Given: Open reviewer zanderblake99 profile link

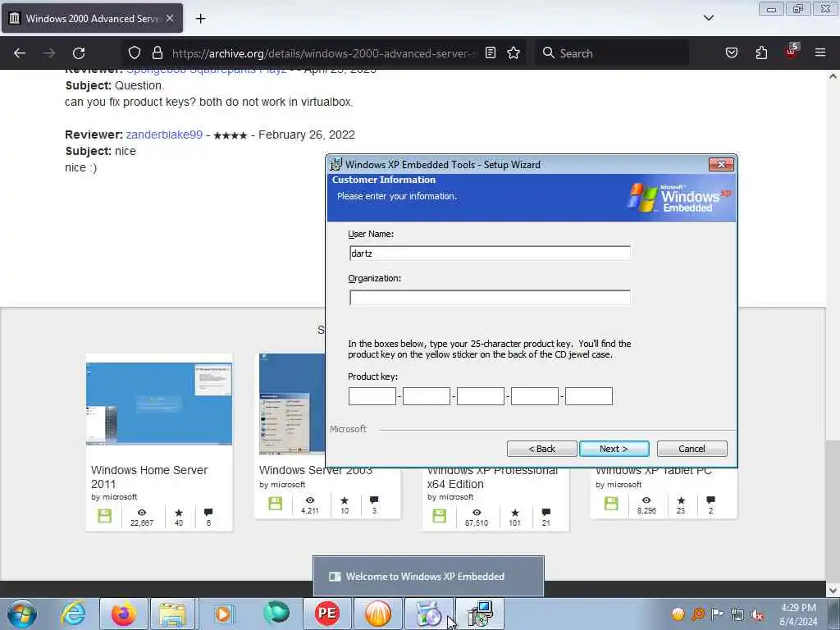Looking at the screenshot, I should point(164,135).
